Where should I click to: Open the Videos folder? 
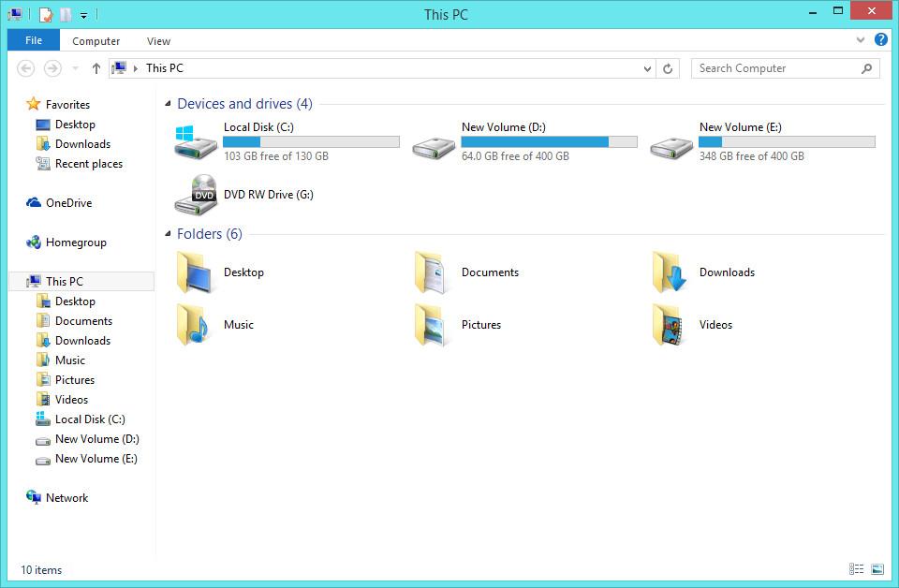click(716, 325)
